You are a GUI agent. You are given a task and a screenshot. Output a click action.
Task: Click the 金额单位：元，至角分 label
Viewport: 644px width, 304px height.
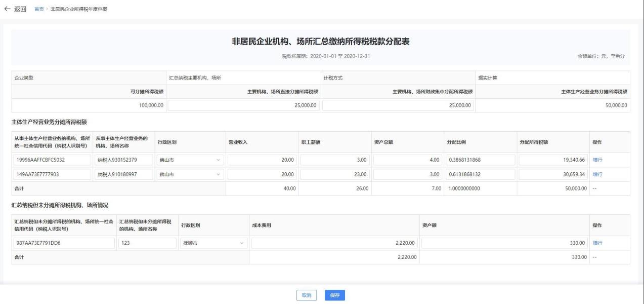coord(601,56)
